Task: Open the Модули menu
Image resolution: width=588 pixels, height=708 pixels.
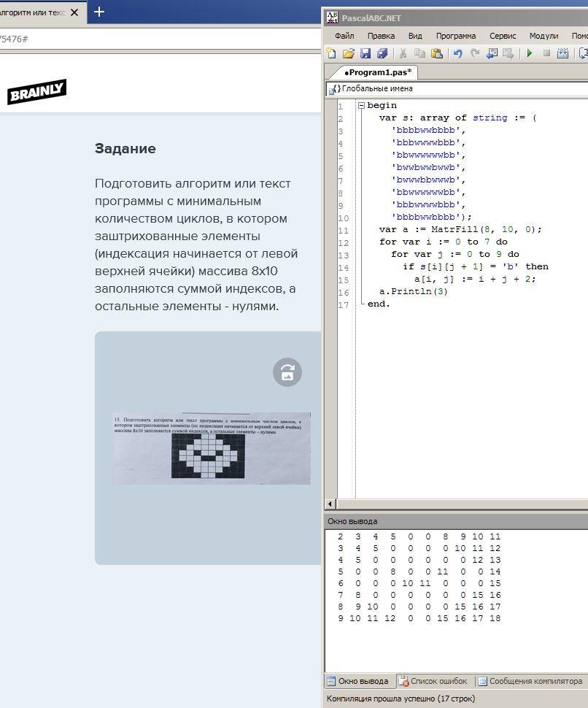Action: pyautogui.click(x=543, y=36)
